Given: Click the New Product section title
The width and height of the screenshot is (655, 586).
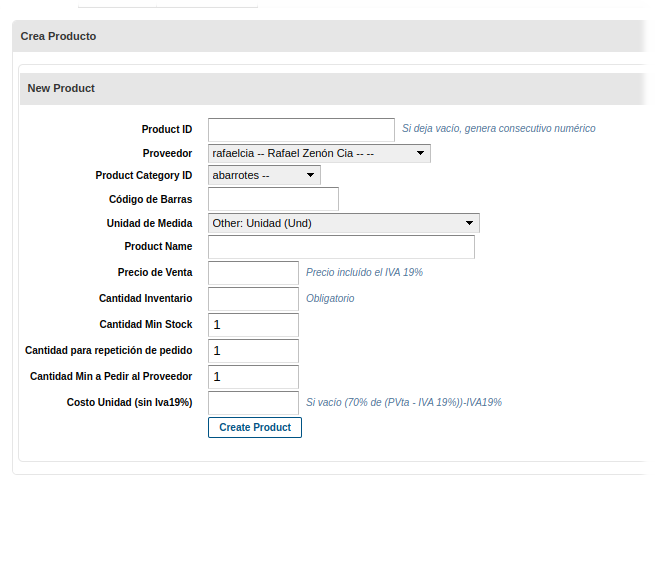Looking at the screenshot, I should click(61, 89).
